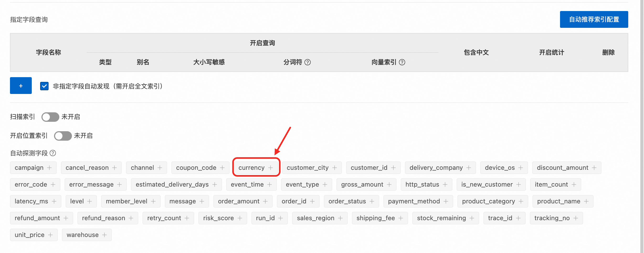Click the blue plus add-field button

point(21,86)
